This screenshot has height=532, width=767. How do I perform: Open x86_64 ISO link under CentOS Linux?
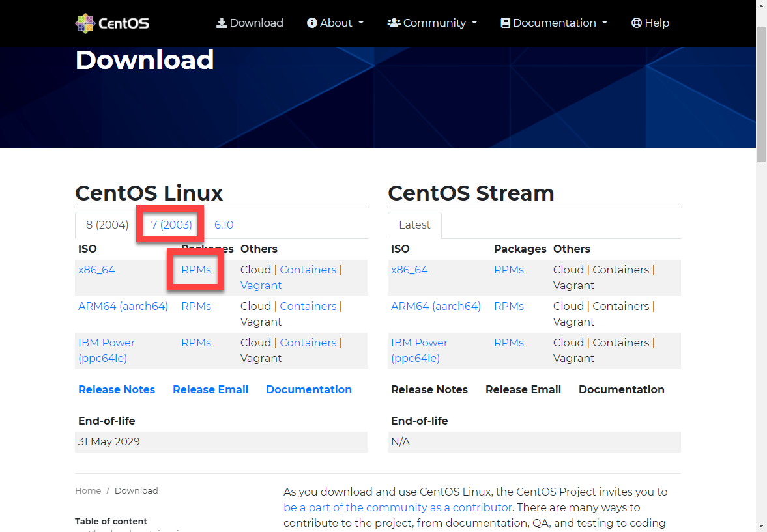(96, 270)
